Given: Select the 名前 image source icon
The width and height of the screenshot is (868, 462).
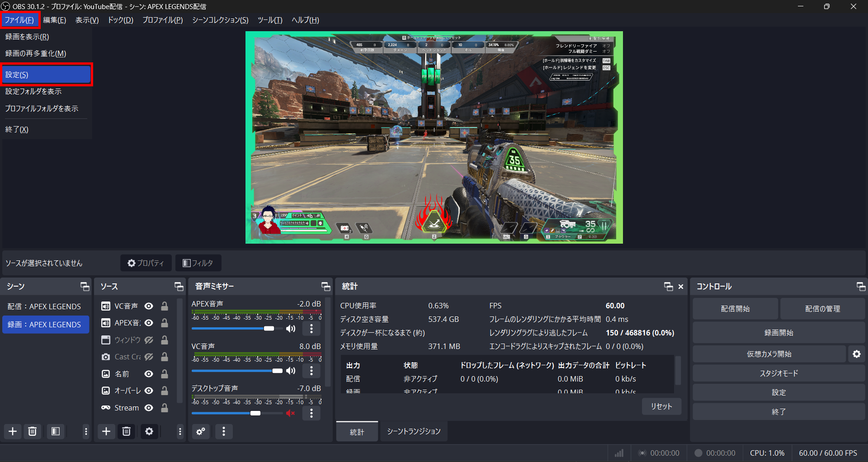Looking at the screenshot, I should [x=105, y=374].
